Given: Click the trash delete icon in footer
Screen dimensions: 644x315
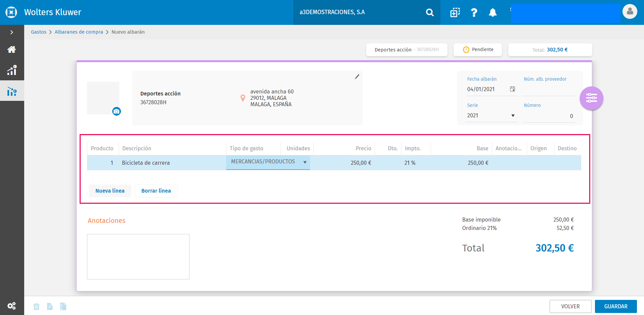Looking at the screenshot, I should click(36, 306).
